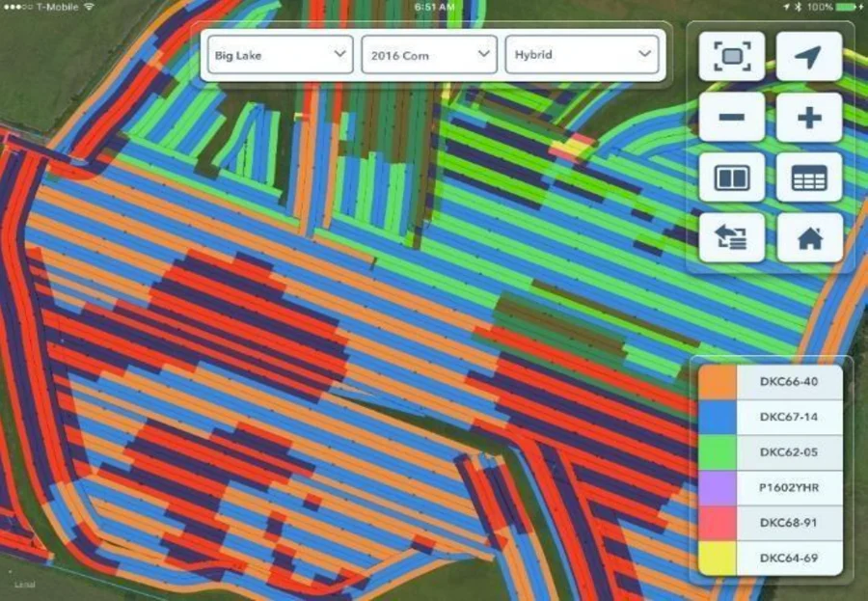Expand the 2016 Corn season dropdown
868x601 pixels.
point(429,55)
